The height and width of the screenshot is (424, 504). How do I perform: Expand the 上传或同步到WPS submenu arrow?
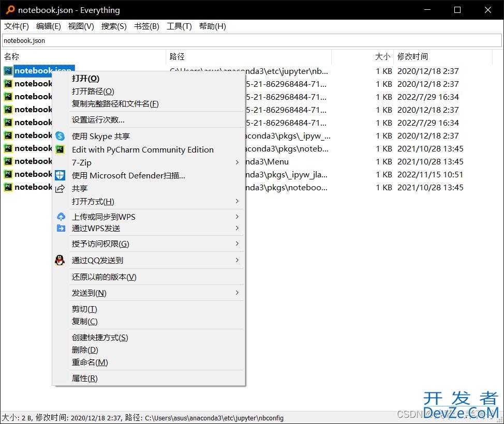[x=237, y=217]
